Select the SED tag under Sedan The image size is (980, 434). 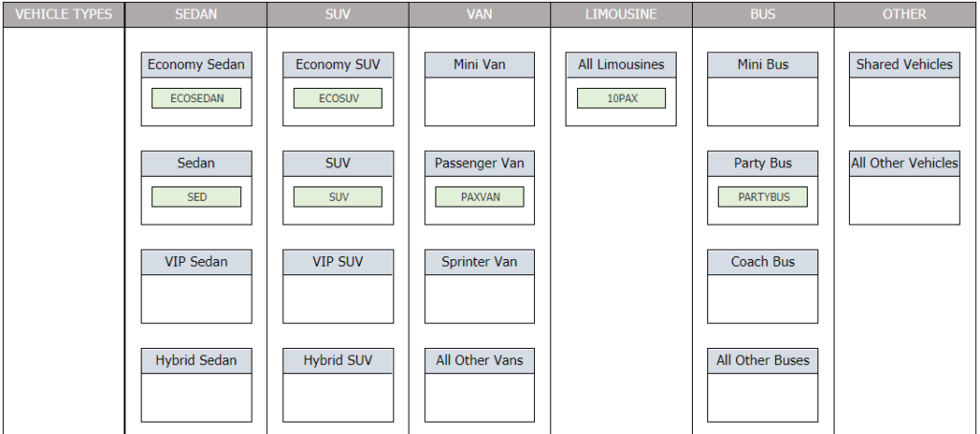coord(196,197)
